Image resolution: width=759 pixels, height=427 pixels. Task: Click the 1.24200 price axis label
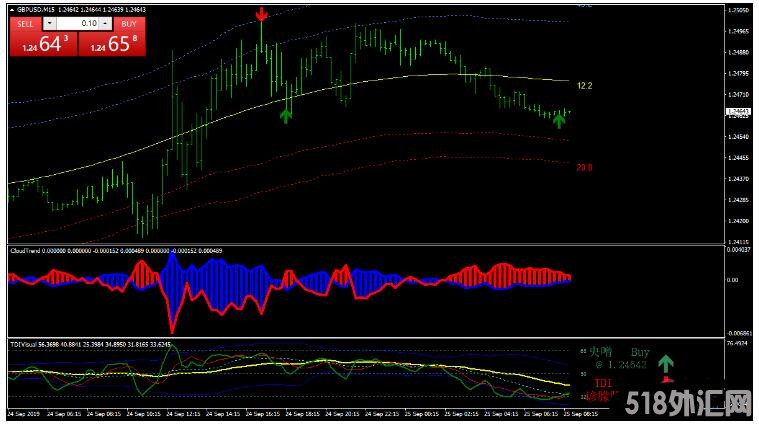[x=738, y=221]
